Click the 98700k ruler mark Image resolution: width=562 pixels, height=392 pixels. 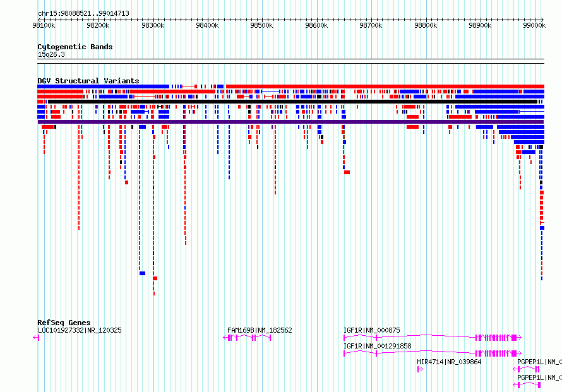(371, 25)
